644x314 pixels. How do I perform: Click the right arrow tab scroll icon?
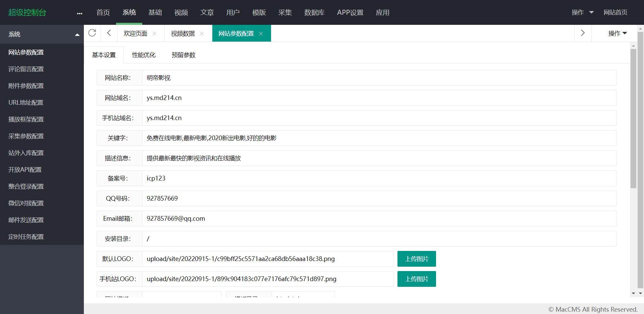(x=583, y=33)
